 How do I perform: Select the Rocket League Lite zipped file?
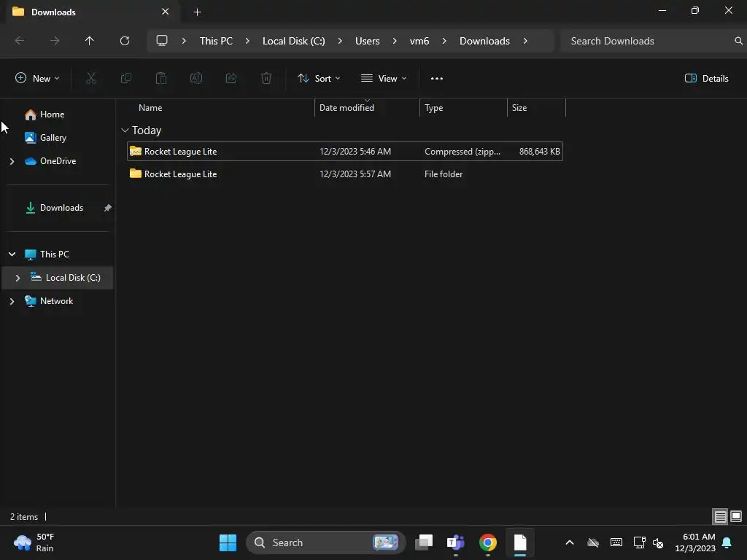tap(345, 152)
